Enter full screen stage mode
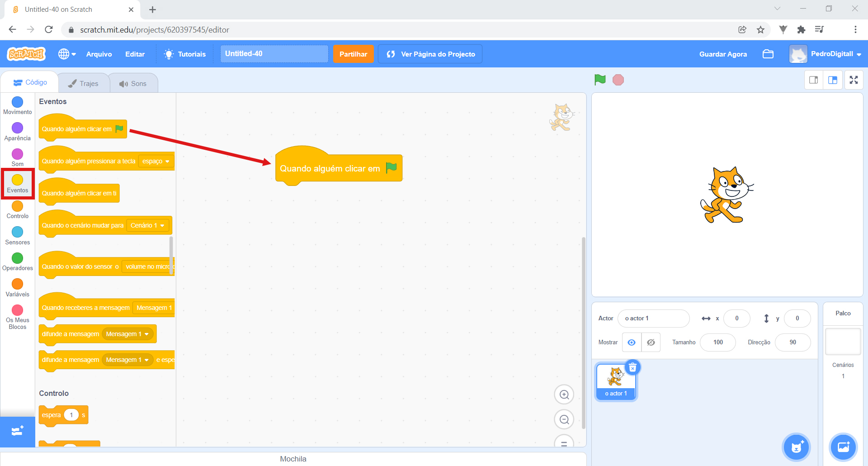This screenshot has width=868, height=466. pos(854,80)
